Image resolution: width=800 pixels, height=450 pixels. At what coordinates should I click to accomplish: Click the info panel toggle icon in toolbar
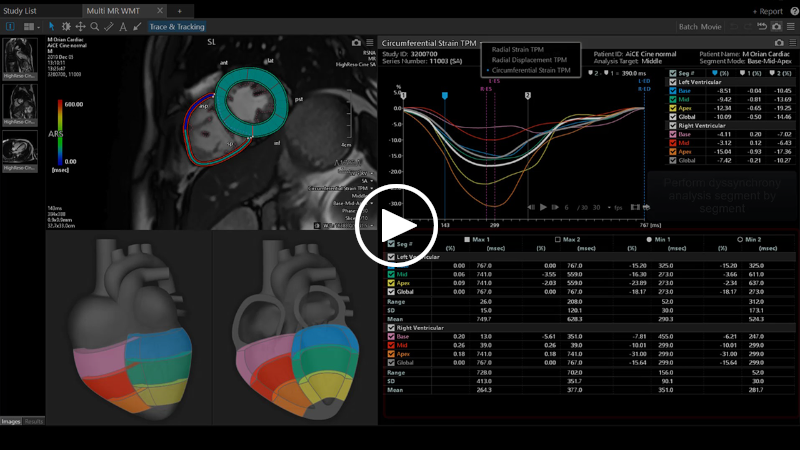10,27
